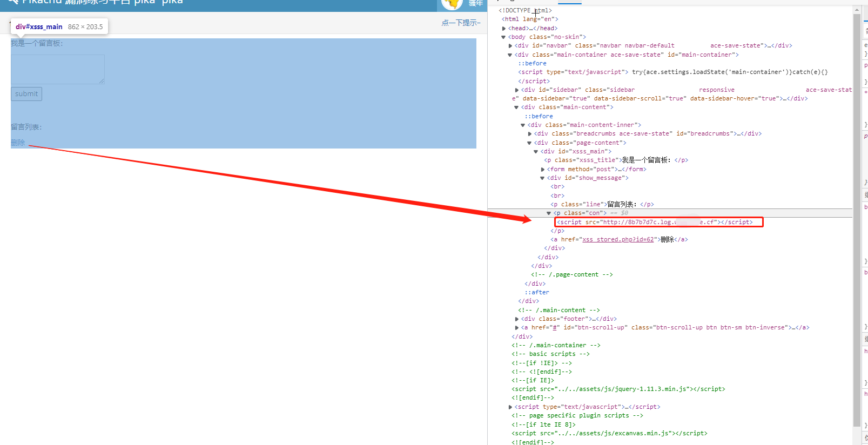Screen dimensions: 868x445
Task: Click the 删除 link under 留言列表
Action: click(x=18, y=143)
